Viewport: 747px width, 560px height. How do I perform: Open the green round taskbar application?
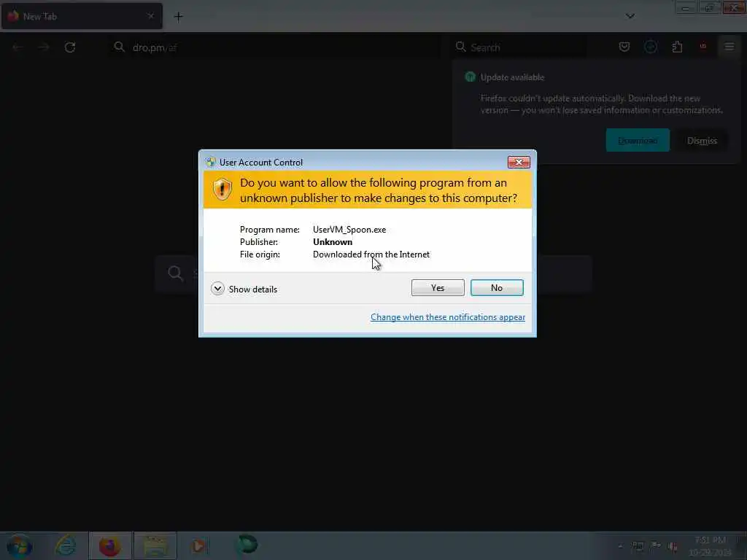coord(247,545)
